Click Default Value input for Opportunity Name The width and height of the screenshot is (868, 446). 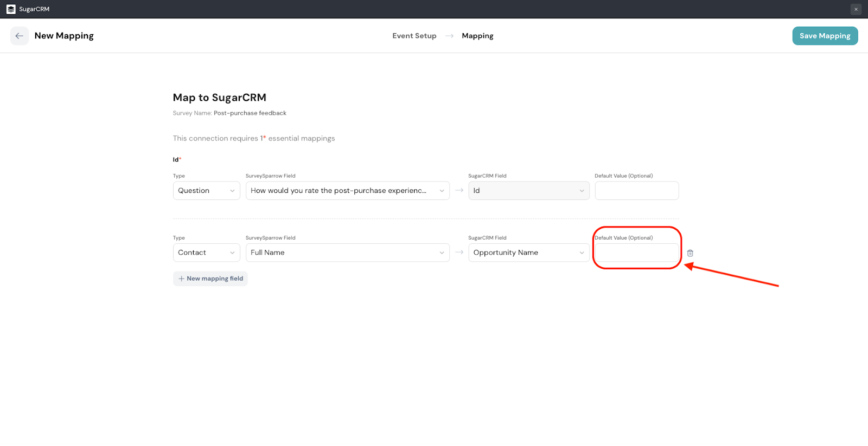click(x=636, y=253)
